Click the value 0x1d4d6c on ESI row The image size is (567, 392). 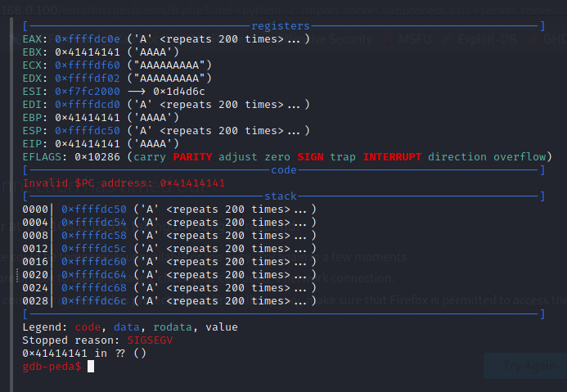pyautogui.click(x=179, y=92)
